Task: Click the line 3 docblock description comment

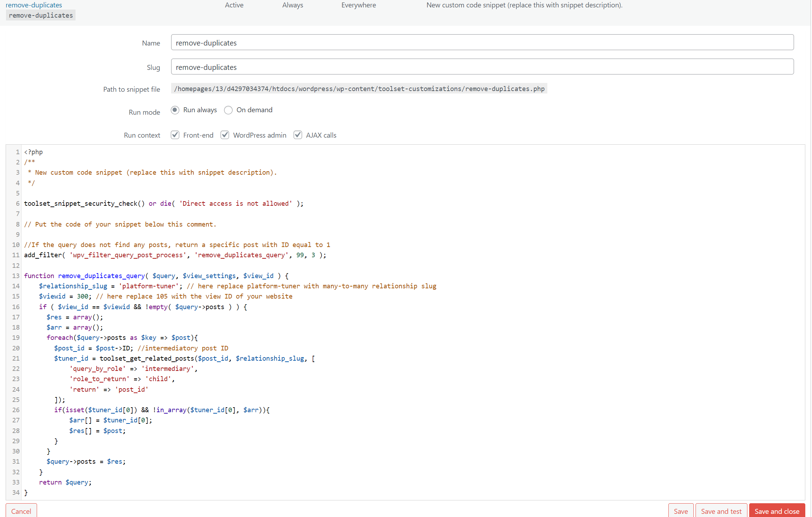Action: click(x=152, y=173)
